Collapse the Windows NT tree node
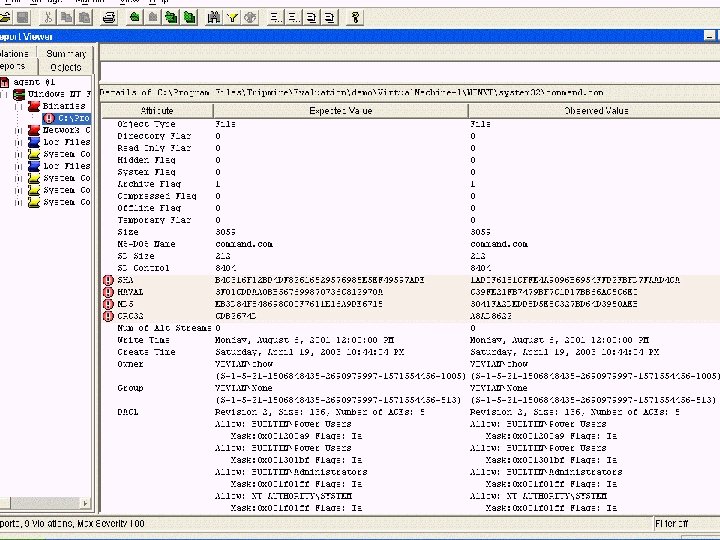Image resolution: width=720 pixels, height=540 pixels. [4, 95]
